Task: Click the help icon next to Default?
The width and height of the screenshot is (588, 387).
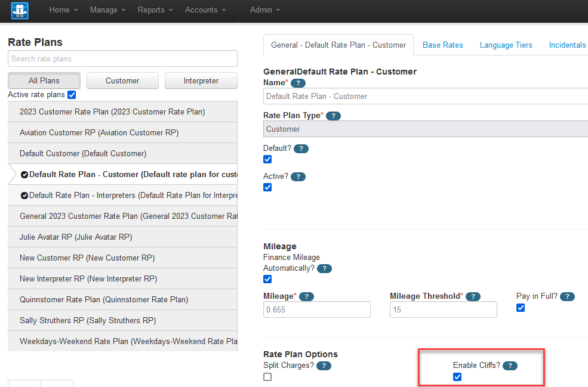Action: (x=301, y=148)
